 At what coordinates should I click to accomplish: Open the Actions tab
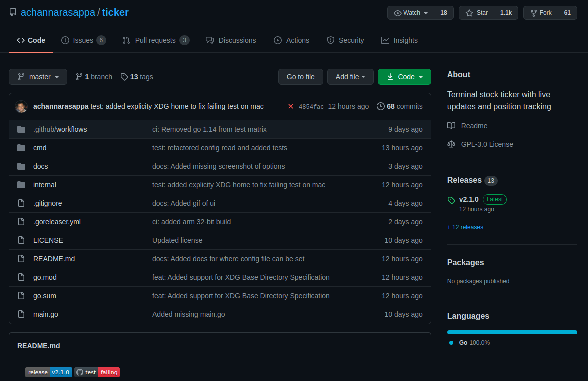click(291, 40)
